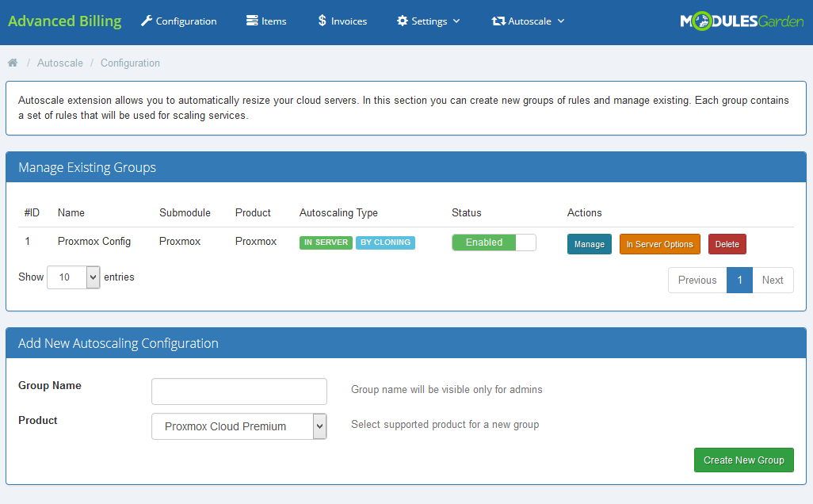Select page 1 in pagination
813x504 pixels.
740,280
